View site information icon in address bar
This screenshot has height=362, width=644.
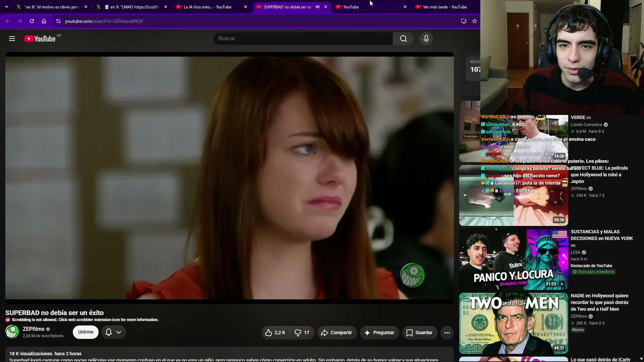click(58, 21)
